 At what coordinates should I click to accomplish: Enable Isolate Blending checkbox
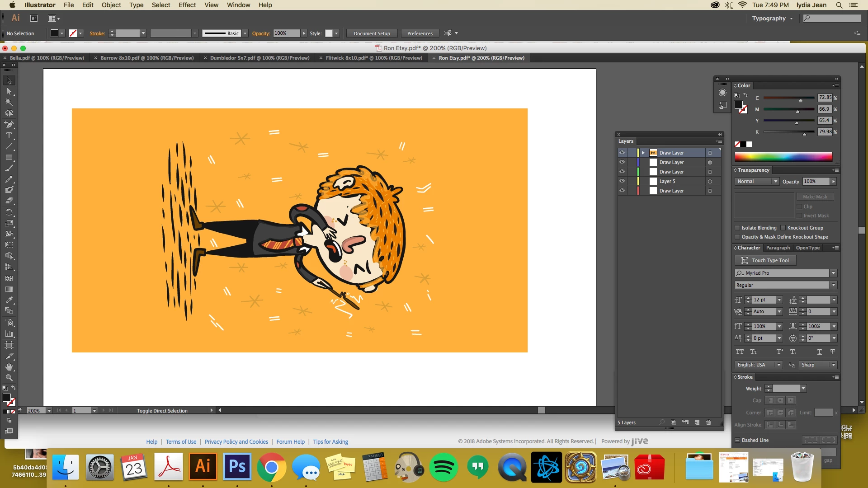737,228
